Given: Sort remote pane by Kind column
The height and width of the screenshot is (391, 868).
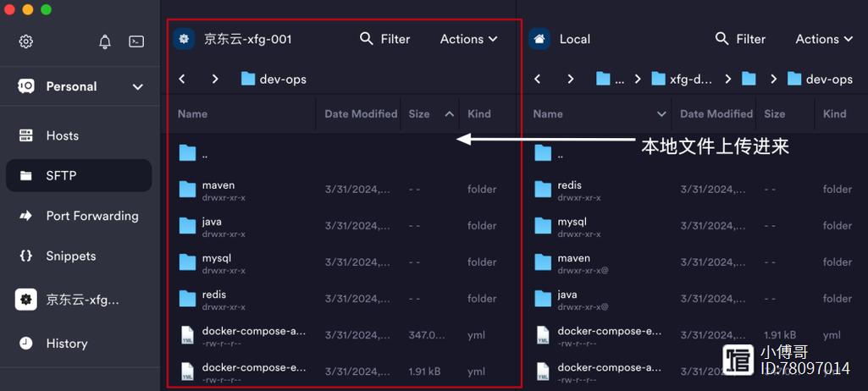Looking at the screenshot, I should pos(479,114).
